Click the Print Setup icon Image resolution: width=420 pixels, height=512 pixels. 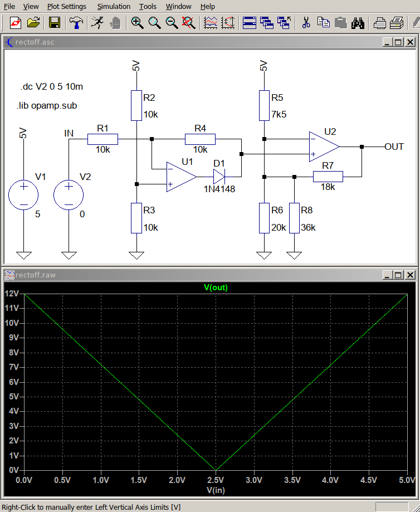click(x=379, y=23)
